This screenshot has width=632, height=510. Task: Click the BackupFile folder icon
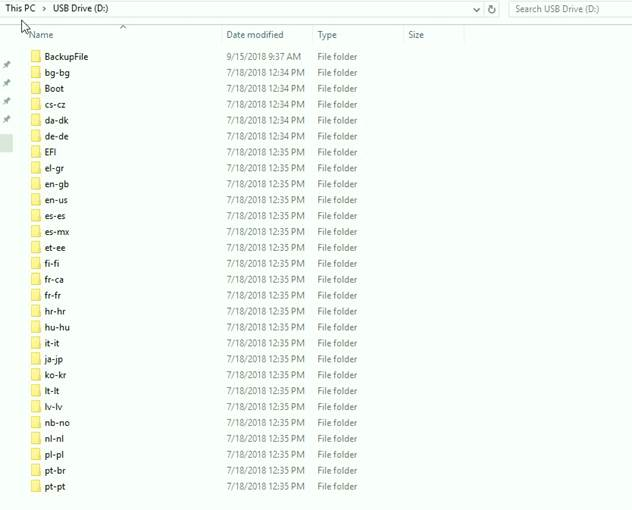(x=36, y=56)
